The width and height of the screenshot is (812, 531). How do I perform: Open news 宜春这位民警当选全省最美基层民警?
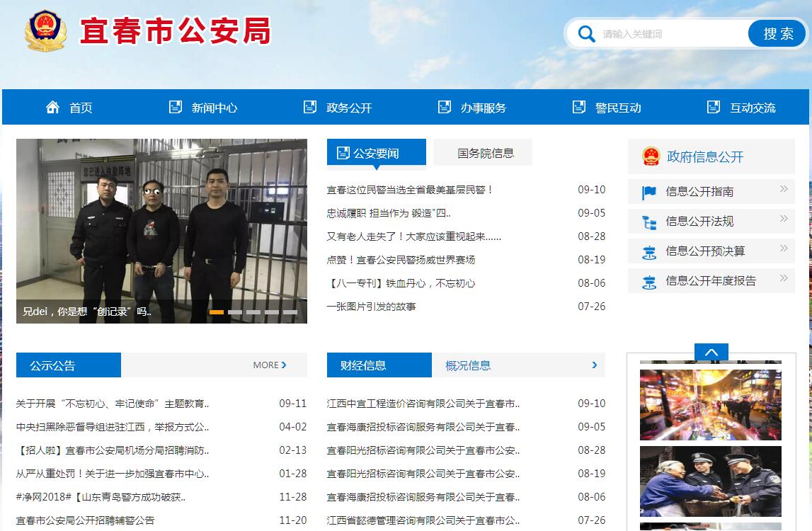[410, 190]
